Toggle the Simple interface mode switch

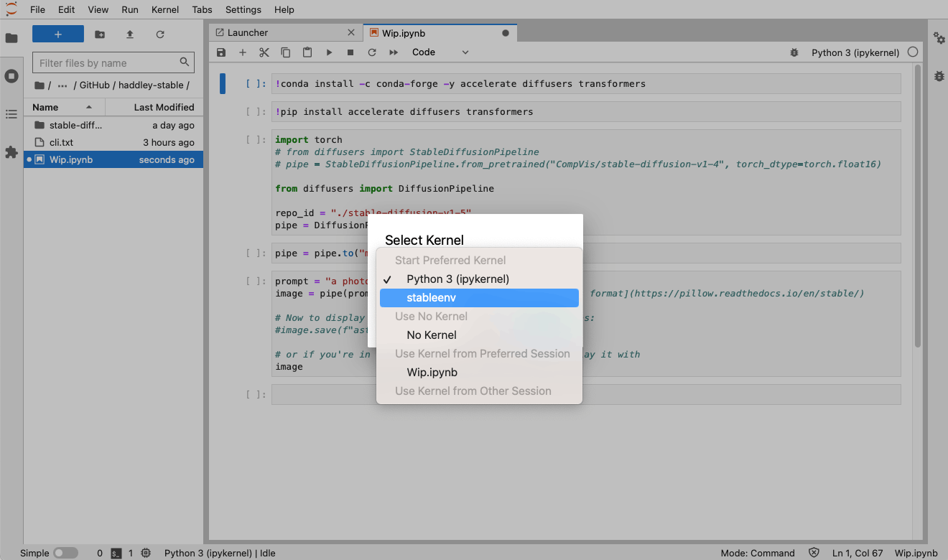(x=65, y=553)
